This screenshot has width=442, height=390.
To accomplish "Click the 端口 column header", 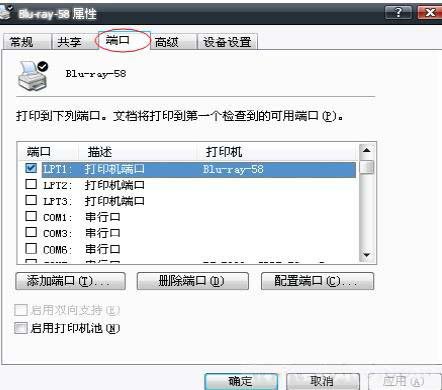I will pyautogui.click(x=48, y=152).
